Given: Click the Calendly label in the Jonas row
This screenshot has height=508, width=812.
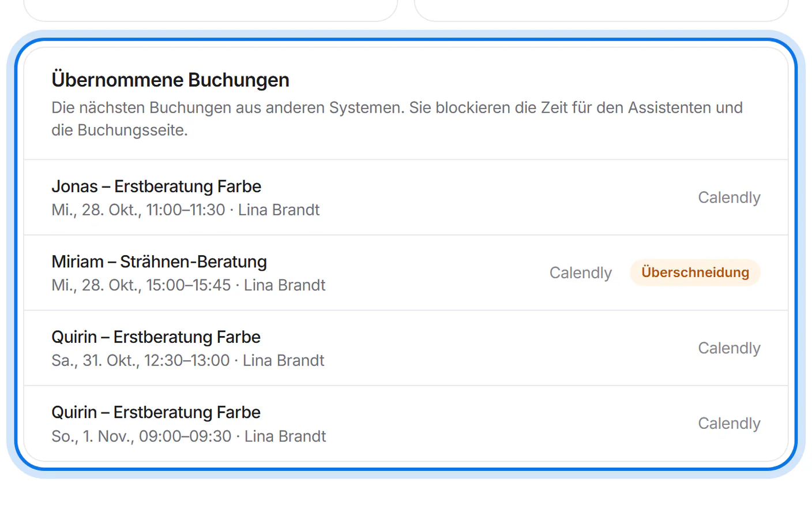Looking at the screenshot, I should [x=729, y=197].
